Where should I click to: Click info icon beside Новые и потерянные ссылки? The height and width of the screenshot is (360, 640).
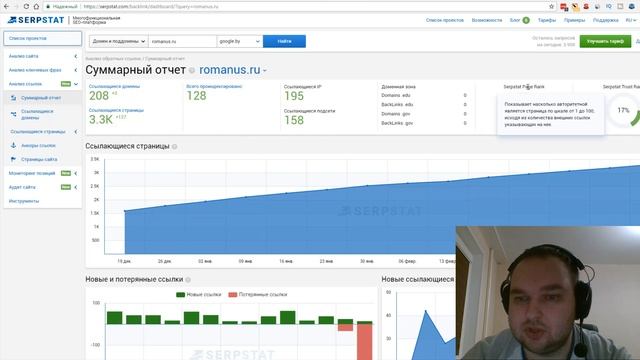[x=188, y=280]
